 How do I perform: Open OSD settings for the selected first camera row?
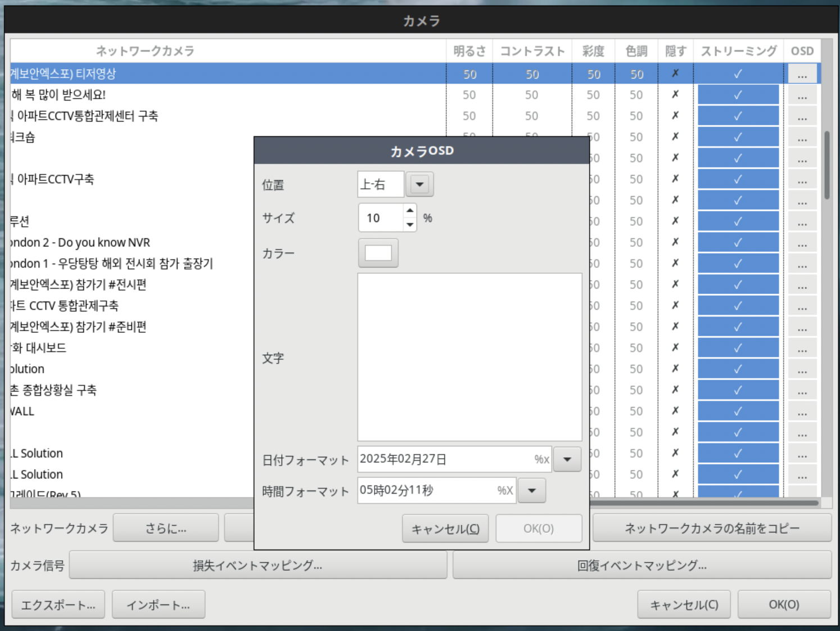802,74
